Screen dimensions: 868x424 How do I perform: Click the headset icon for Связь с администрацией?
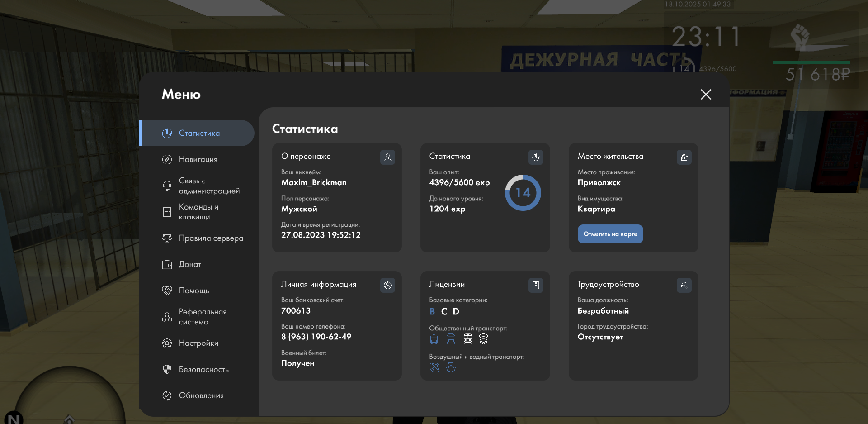click(167, 186)
